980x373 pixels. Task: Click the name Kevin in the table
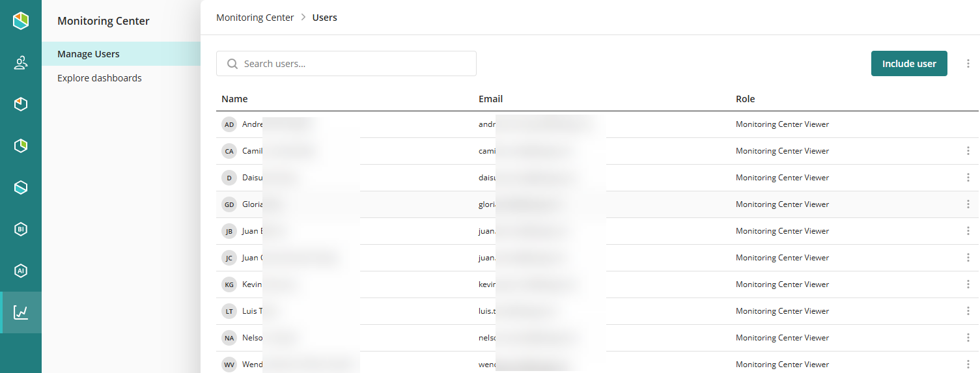tap(252, 284)
